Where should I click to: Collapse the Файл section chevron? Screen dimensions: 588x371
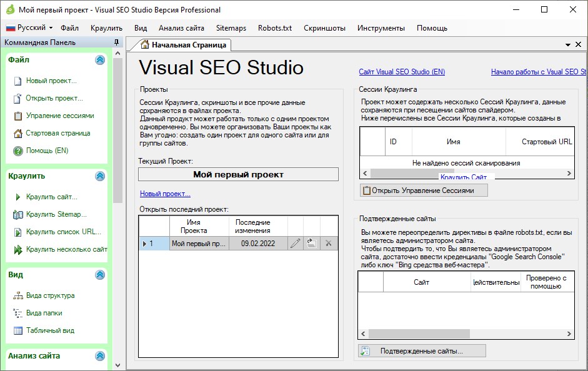pyautogui.click(x=99, y=60)
